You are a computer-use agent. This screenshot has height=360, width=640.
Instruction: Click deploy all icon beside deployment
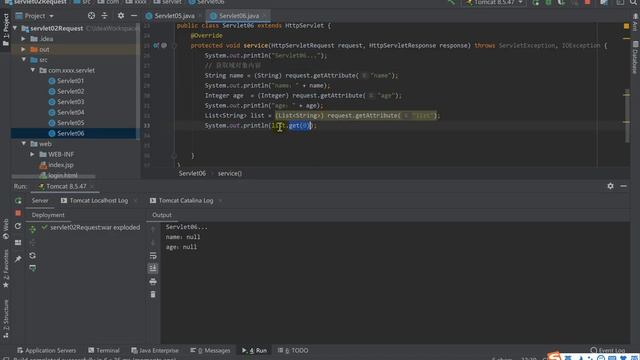click(33, 230)
